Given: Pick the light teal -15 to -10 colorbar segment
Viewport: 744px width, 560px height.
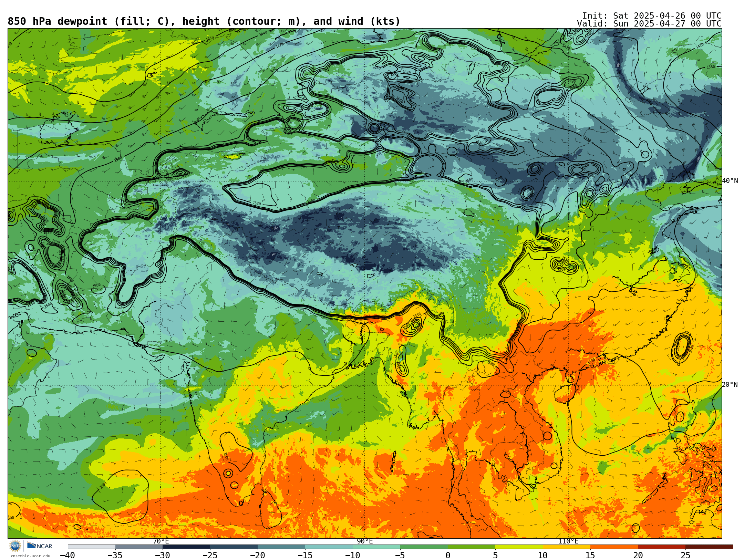Looking at the screenshot, I should tap(329, 547).
